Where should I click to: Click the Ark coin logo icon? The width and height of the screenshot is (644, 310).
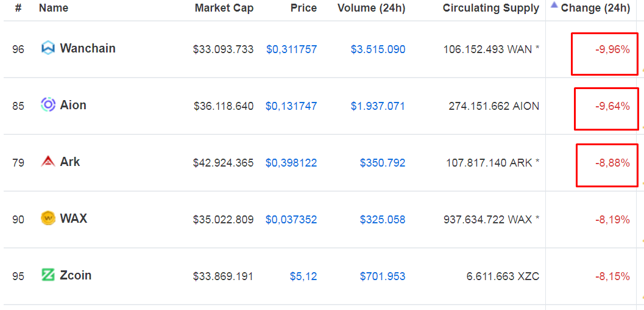coord(48,162)
